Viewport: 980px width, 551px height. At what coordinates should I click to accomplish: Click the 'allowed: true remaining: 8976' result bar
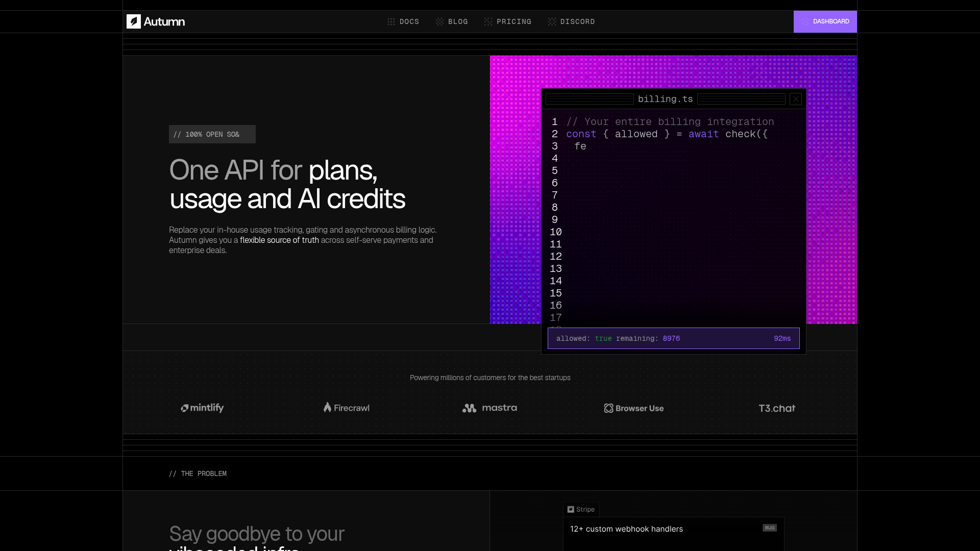click(x=674, y=338)
